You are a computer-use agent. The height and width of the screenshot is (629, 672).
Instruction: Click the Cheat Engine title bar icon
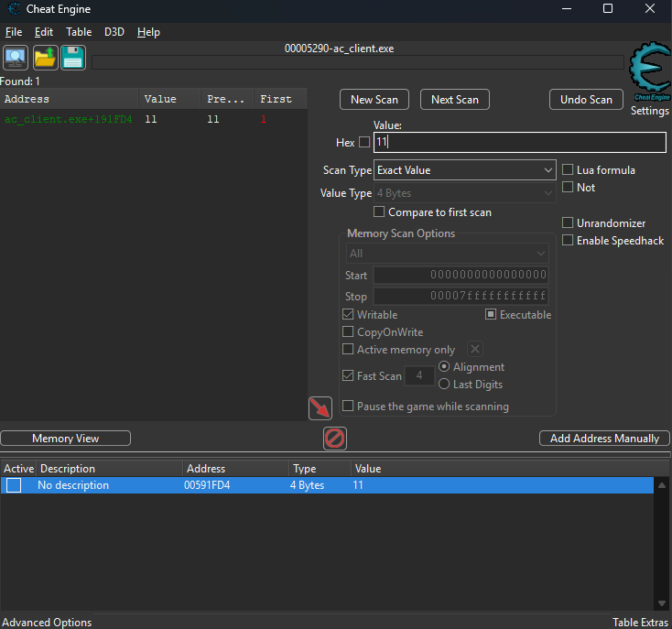pyautogui.click(x=11, y=9)
